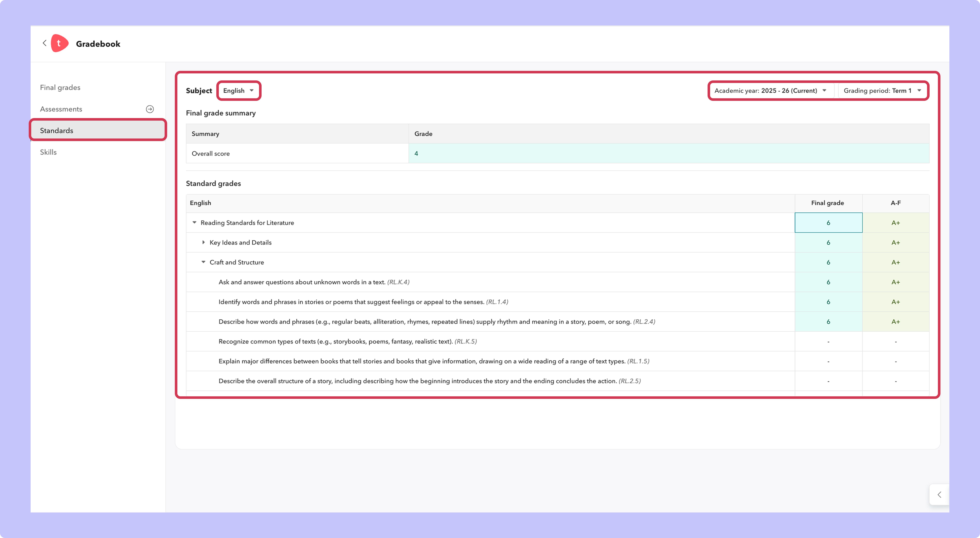Click standard RL.2.5 row text
This screenshot has height=538, width=980.
coord(430,381)
